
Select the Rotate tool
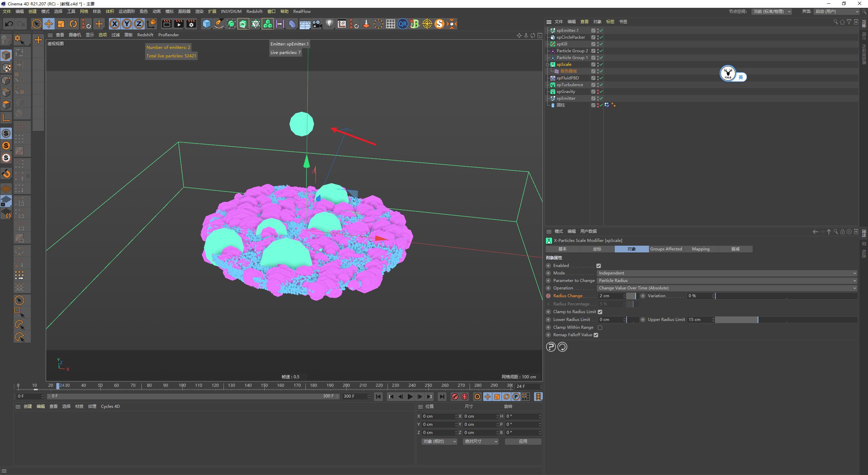tap(73, 24)
